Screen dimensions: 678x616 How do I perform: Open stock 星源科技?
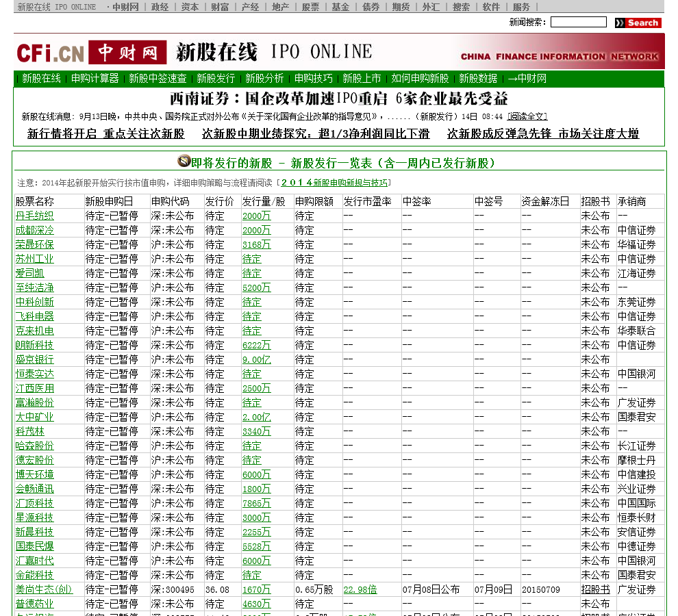pyautogui.click(x=35, y=517)
